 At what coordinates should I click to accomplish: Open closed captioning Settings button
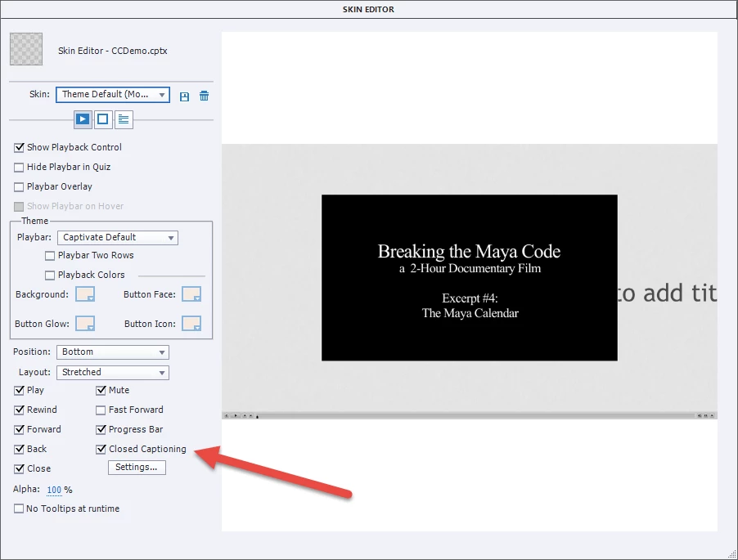(x=137, y=468)
